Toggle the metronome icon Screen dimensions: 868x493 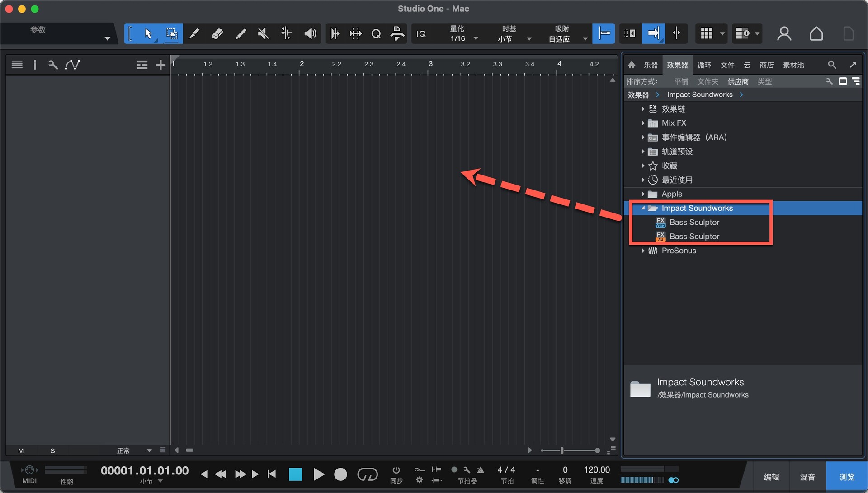click(x=481, y=470)
